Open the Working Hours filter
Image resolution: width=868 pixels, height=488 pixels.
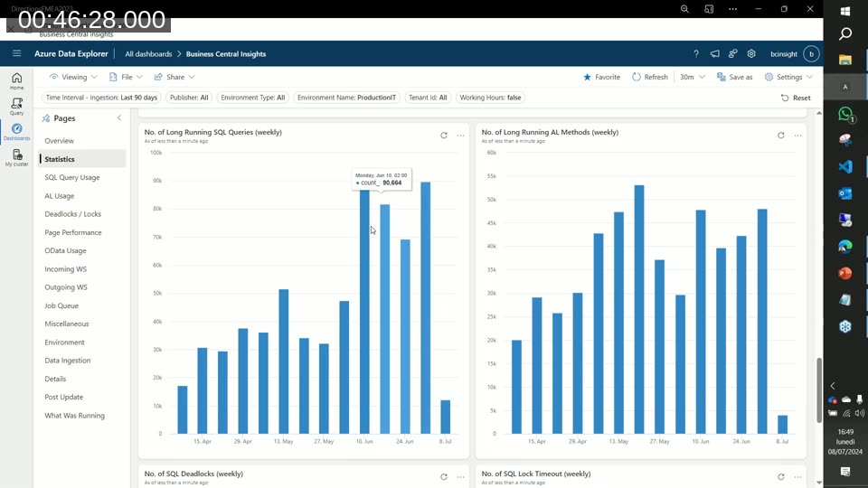[490, 98]
